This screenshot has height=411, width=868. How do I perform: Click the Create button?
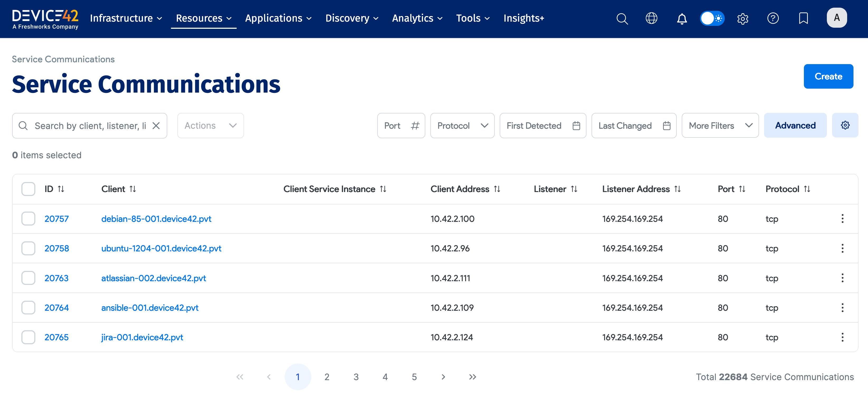[x=829, y=76]
